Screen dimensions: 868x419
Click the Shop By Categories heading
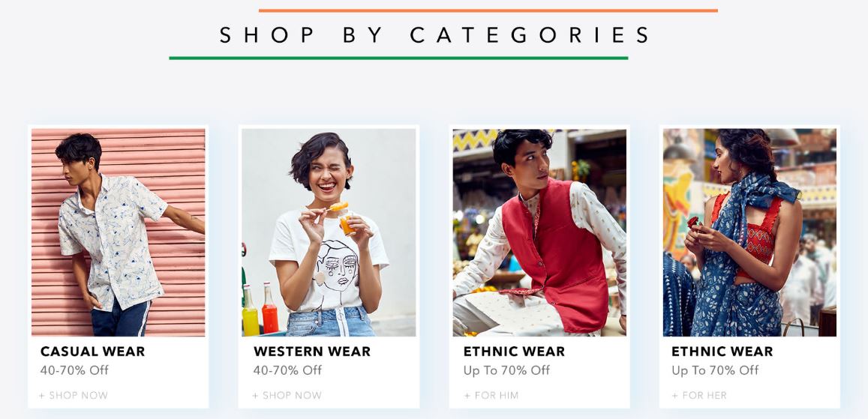[434, 34]
